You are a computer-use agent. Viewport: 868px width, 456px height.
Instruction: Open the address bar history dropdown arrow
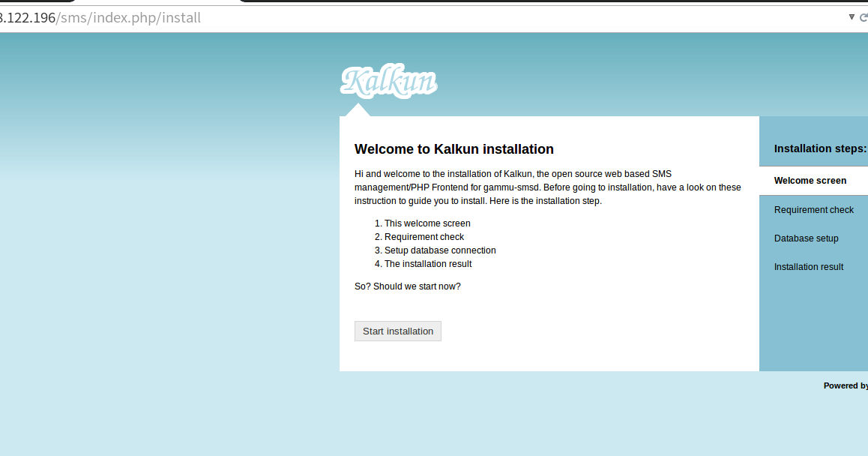[852, 17]
